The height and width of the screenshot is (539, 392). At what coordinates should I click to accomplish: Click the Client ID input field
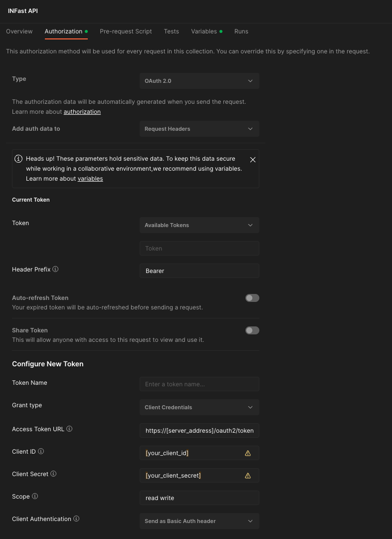[199, 453]
